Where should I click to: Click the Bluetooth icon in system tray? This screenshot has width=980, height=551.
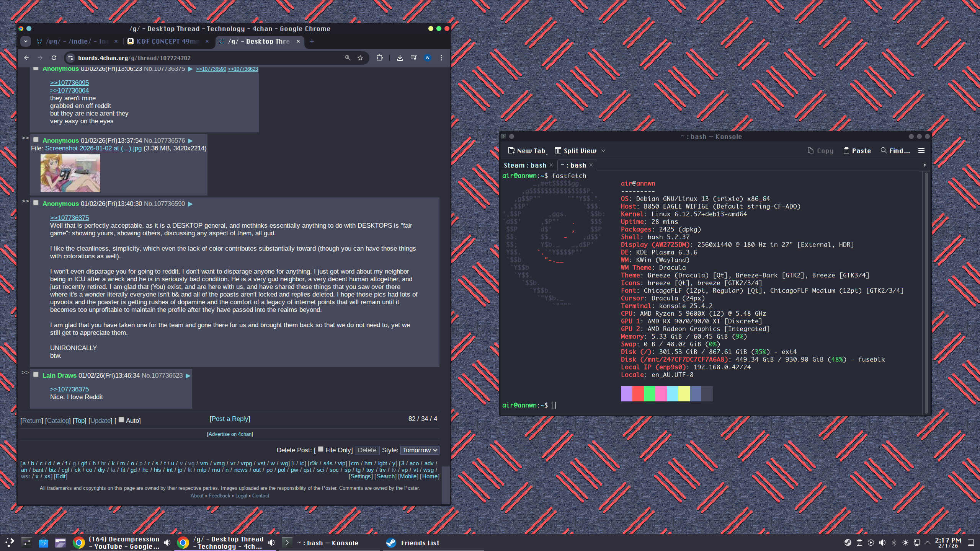tap(894, 543)
